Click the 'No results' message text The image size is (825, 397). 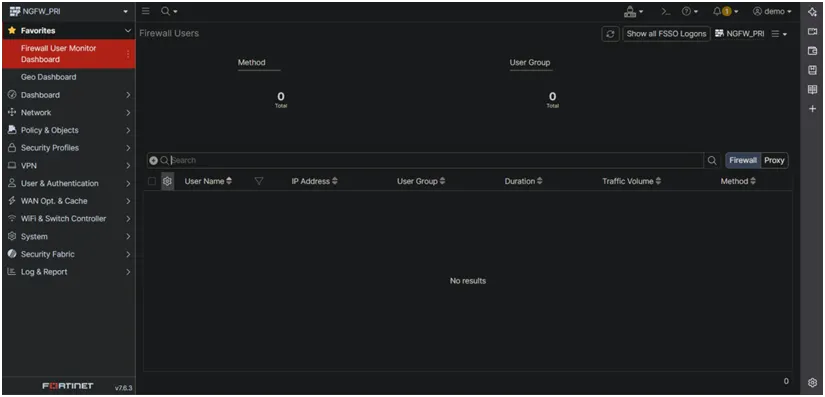coord(468,281)
